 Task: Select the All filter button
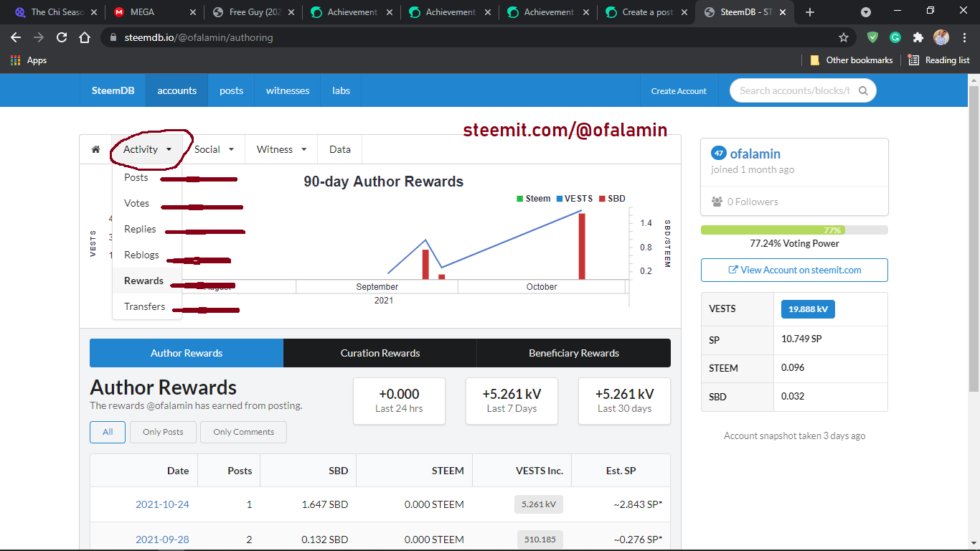point(108,432)
